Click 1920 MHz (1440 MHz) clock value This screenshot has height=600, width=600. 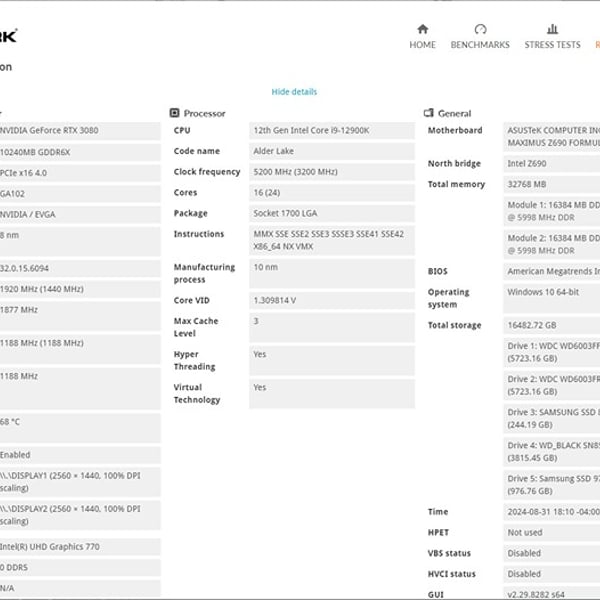[80, 289]
